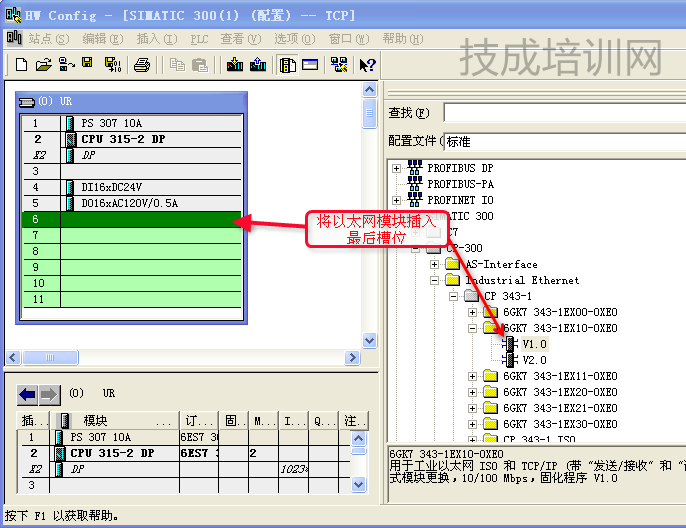Screen dimensions: 686x528
Task: Click the Save and Compile icon
Action: click(112, 65)
